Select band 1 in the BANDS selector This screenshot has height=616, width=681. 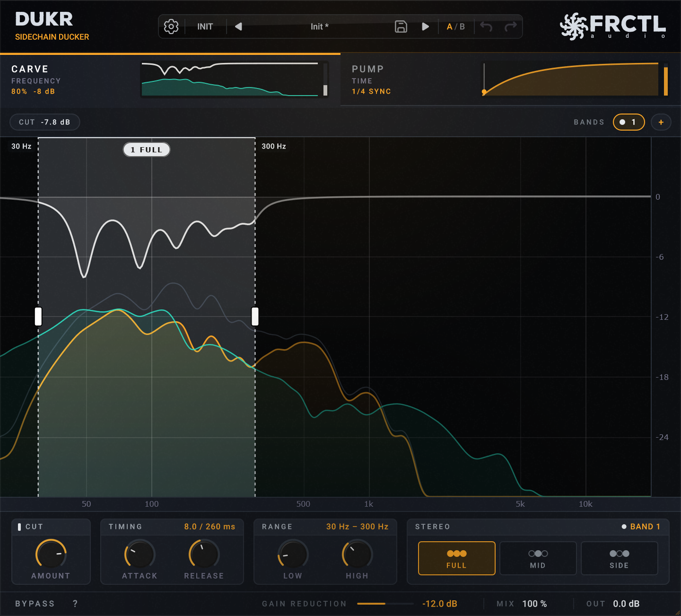coord(629,122)
